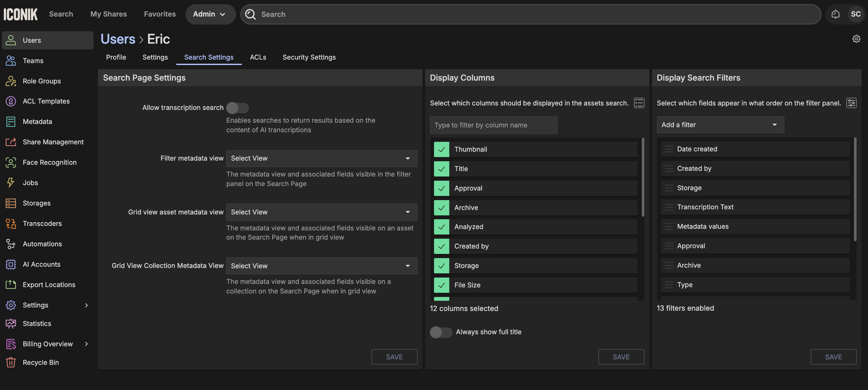Open the Face Recognition sidebar icon
Viewport: 868px width, 390px height.
10,162
